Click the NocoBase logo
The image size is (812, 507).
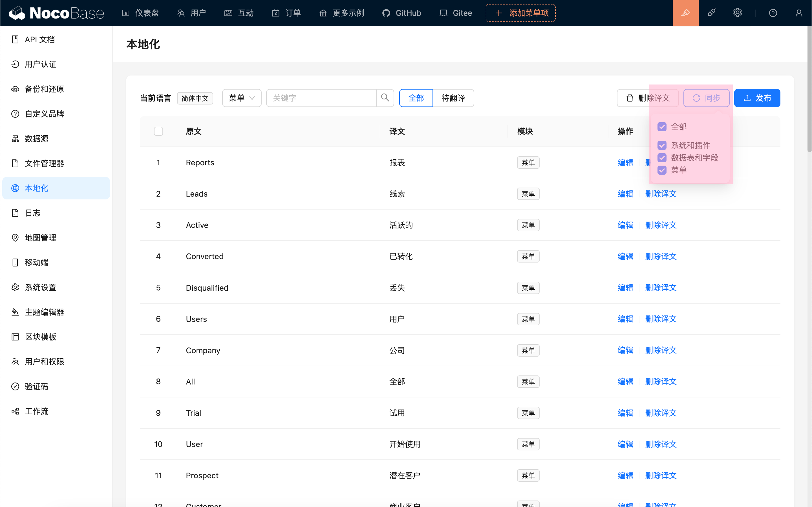tap(56, 13)
